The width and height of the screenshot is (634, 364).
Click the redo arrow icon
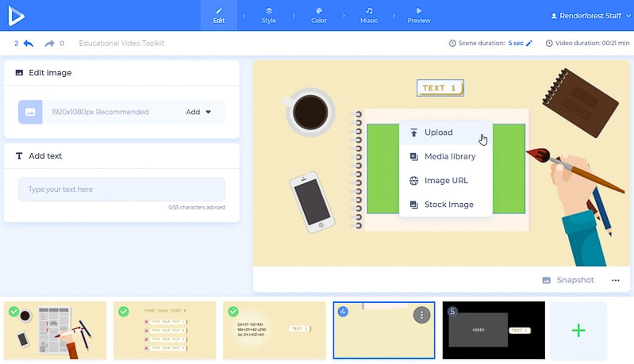click(x=49, y=44)
